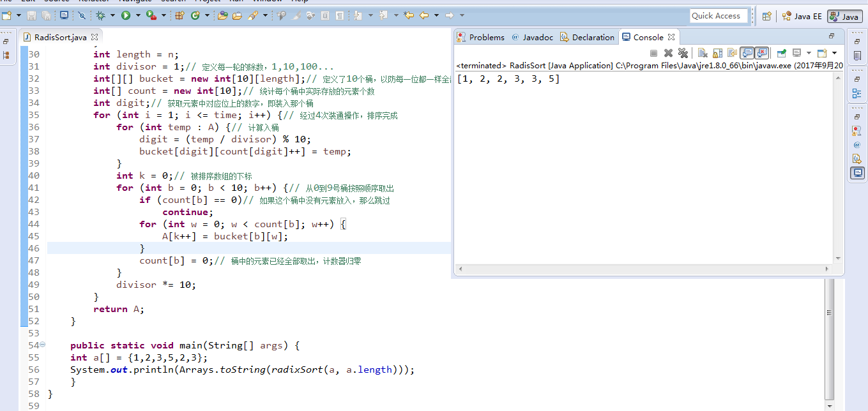
Task: Open the Search dropdown arrow
Action: pos(265,15)
